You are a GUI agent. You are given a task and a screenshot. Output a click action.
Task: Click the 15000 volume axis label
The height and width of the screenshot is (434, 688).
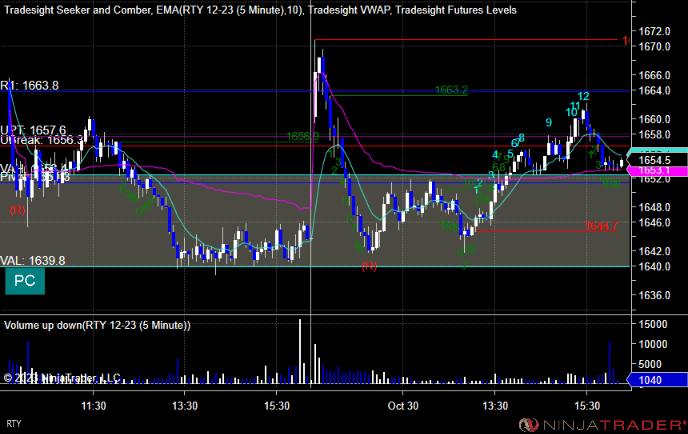tap(653, 324)
